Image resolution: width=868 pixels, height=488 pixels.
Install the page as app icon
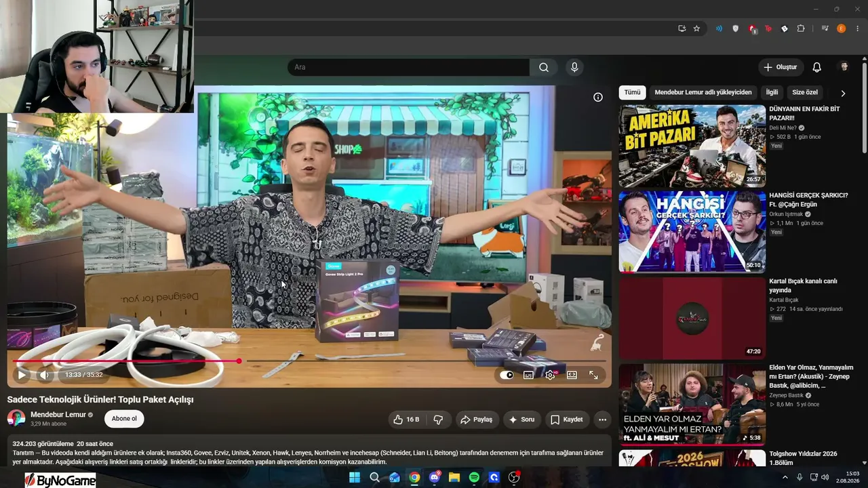point(682,28)
